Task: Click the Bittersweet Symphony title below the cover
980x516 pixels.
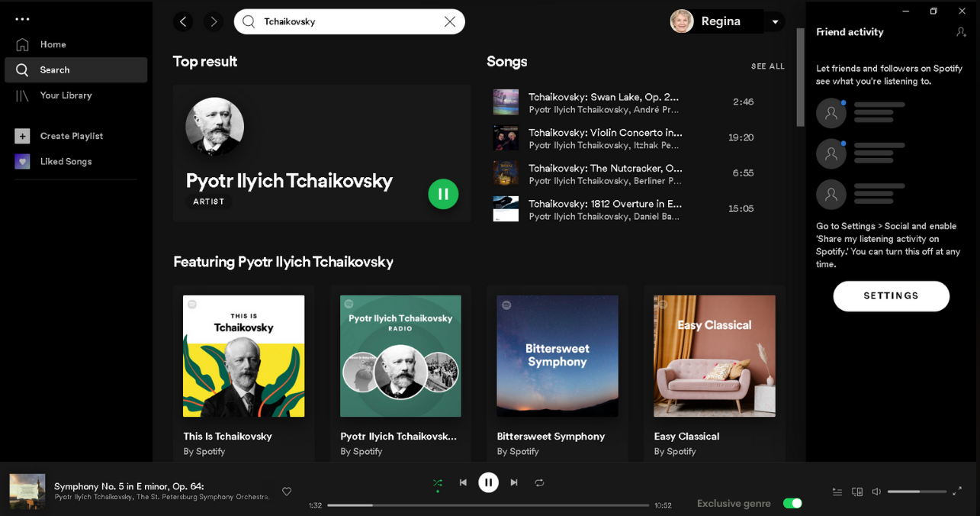Action: point(551,437)
